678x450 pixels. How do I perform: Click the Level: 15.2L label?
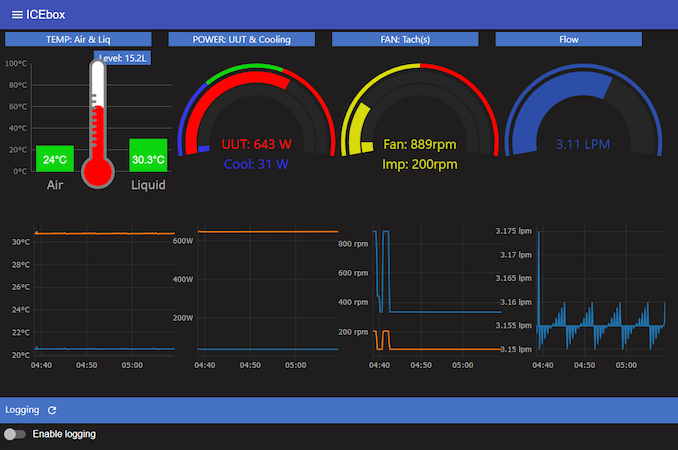pyautogui.click(x=123, y=58)
